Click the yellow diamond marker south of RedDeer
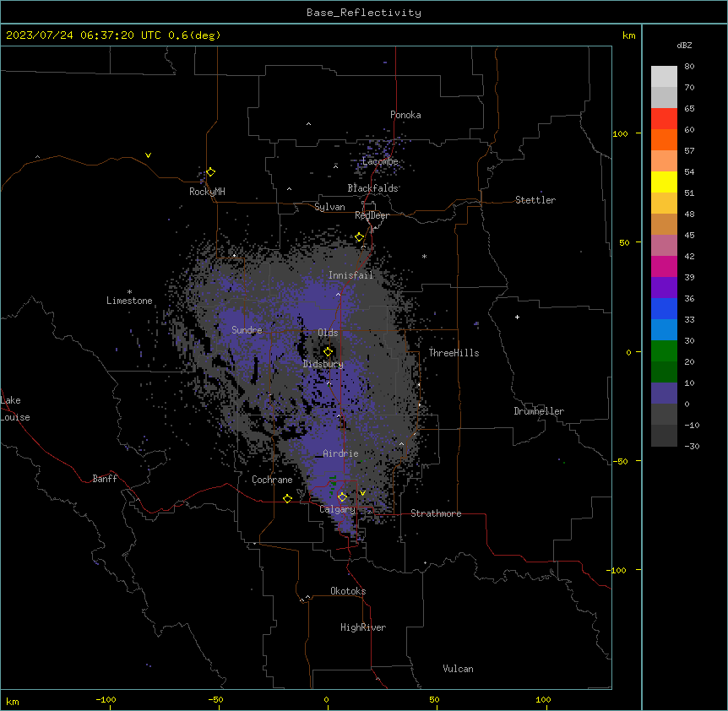 coord(360,237)
